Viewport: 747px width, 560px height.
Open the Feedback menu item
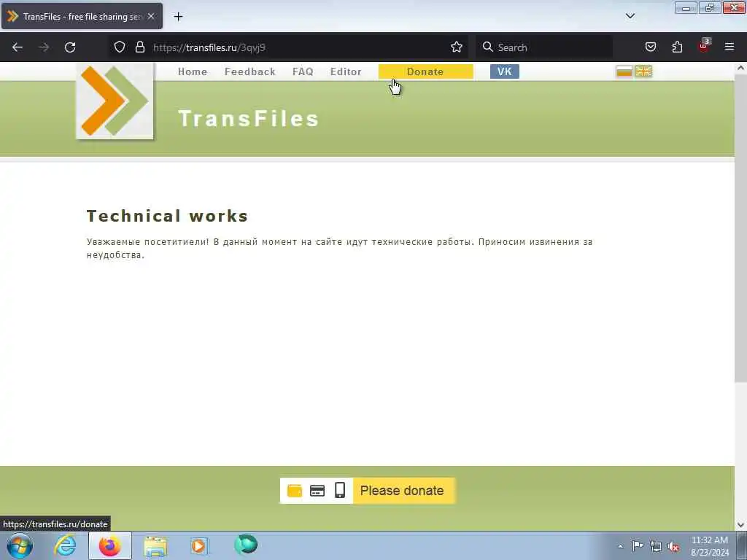click(x=250, y=71)
